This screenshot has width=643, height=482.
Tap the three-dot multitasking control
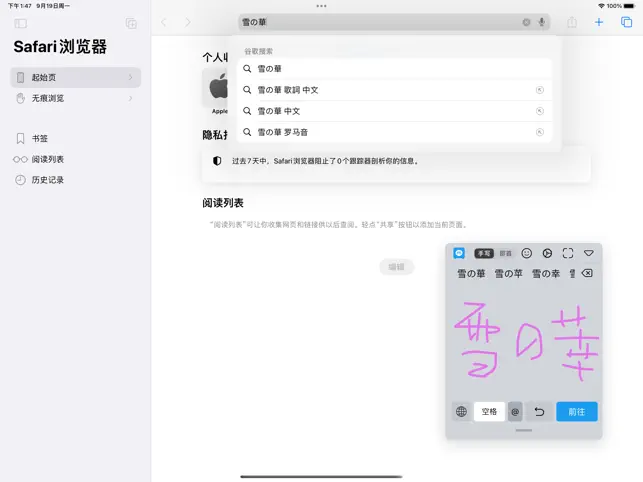pyautogui.click(x=322, y=6)
